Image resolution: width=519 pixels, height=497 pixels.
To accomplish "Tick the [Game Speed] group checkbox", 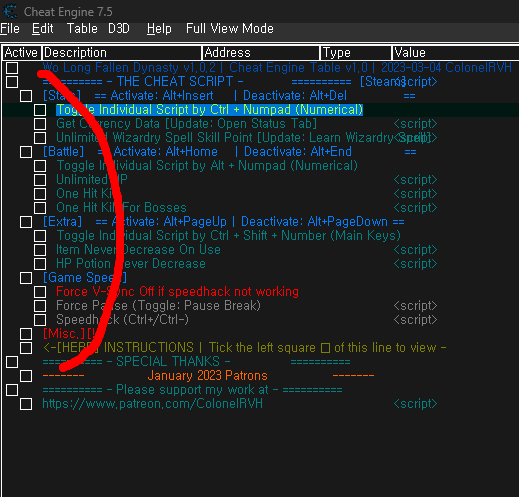I will [x=26, y=278].
